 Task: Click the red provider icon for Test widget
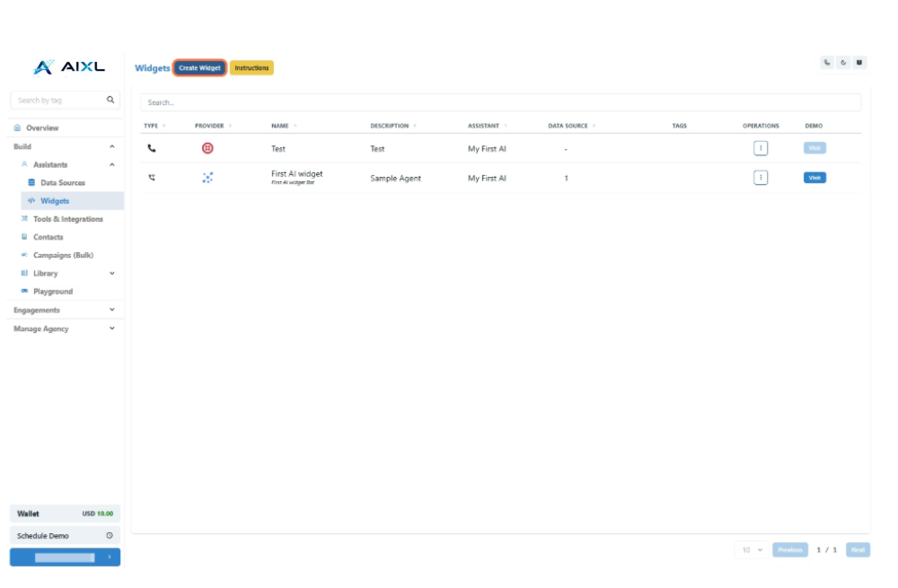click(207, 148)
